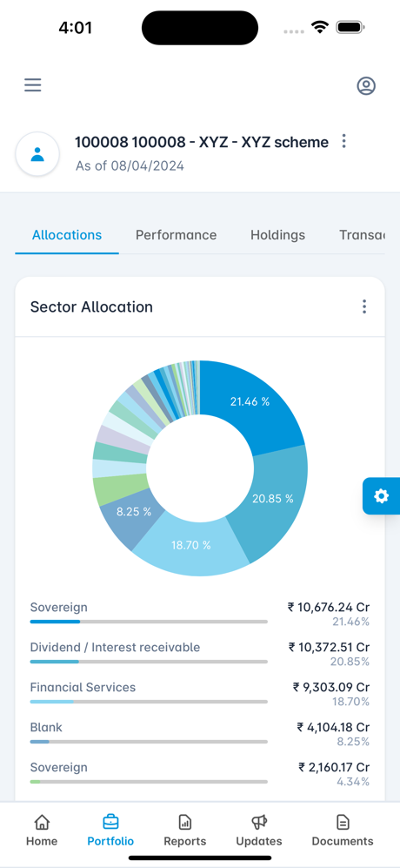Switch to the Holdings tab

tap(277, 235)
